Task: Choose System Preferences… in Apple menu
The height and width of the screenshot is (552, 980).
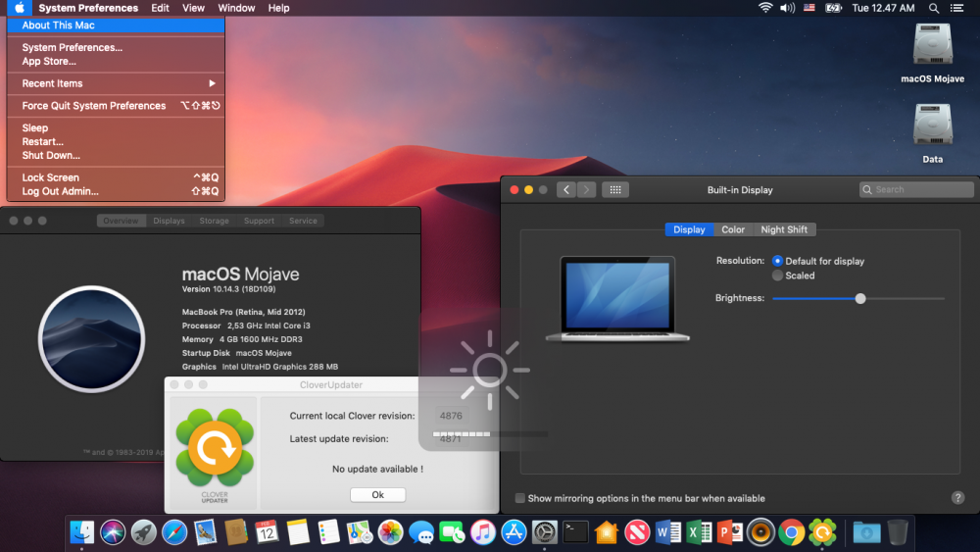Action: click(x=116, y=47)
